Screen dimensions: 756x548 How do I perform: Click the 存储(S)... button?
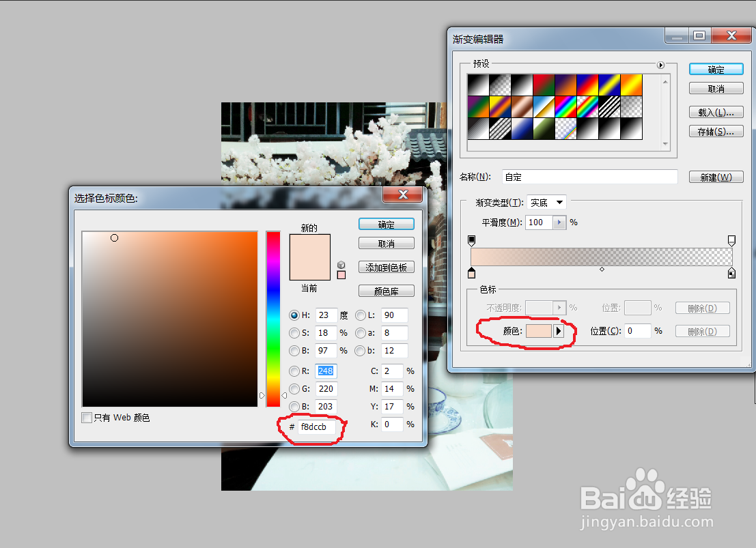tap(716, 132)
